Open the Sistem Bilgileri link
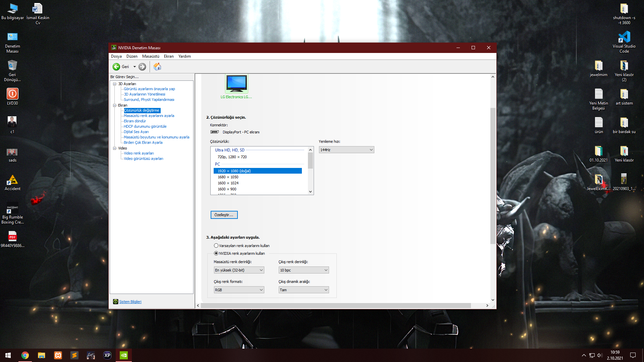 (130, 302)
